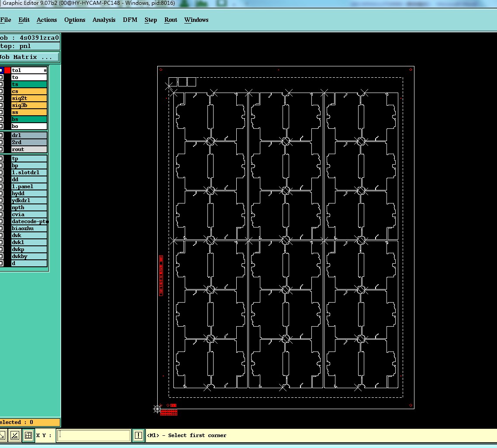The image size is (497, 448).
Task: Click the grid window icon beside X Y
Action: 28,435
